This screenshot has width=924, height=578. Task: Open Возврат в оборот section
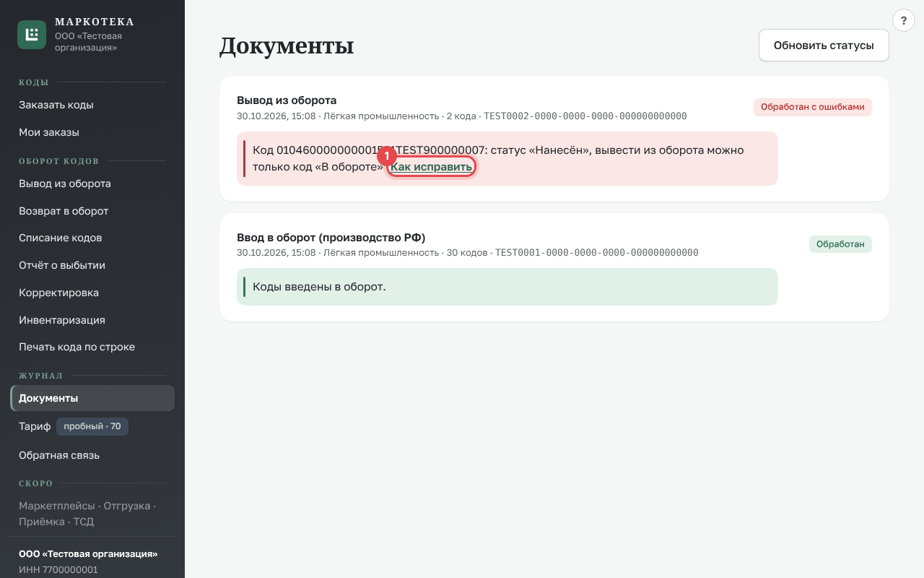click(92, 211)
